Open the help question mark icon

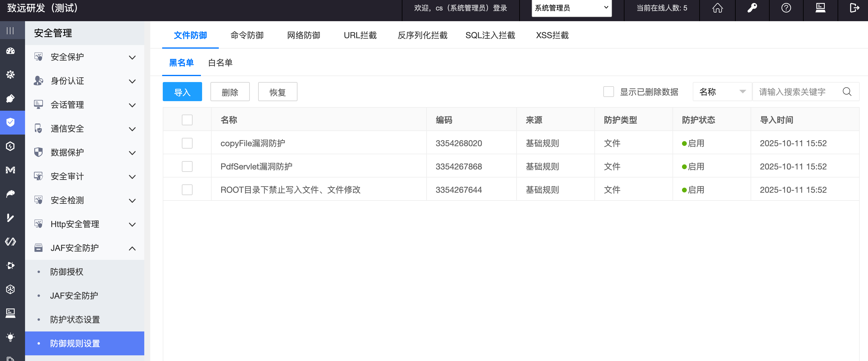click(x=786, y=8)
